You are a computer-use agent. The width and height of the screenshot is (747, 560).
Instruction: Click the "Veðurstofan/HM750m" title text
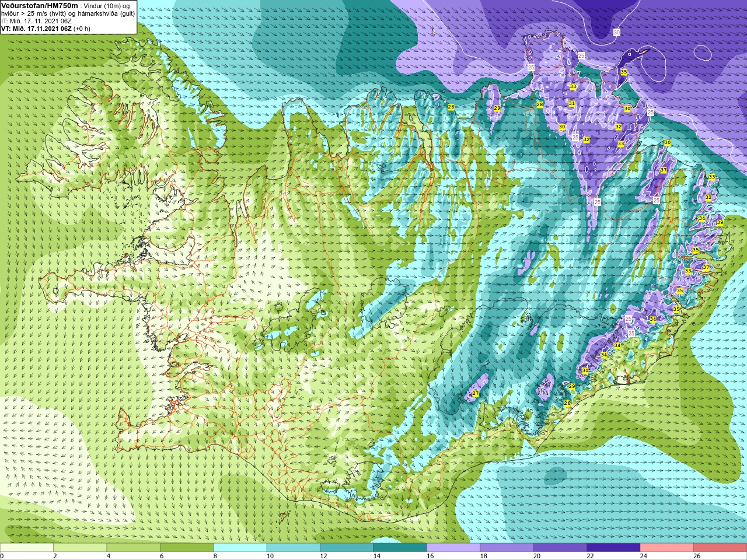pyautogui.click(x=40, y=5)
